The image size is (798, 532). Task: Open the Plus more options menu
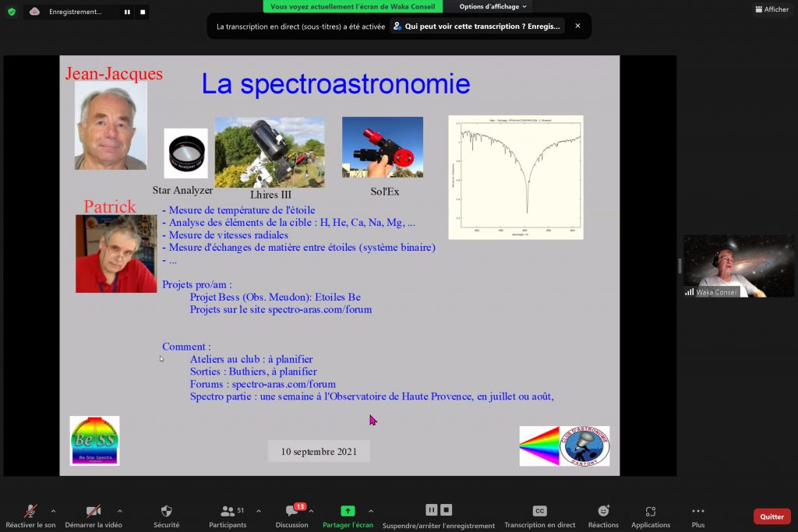(698, 516)
